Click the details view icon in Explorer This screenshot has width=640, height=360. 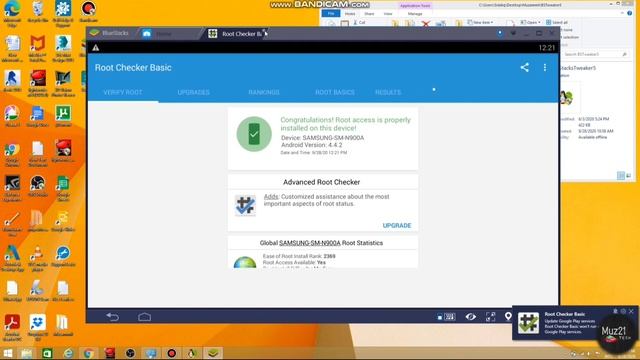click(x=621, y=176)
